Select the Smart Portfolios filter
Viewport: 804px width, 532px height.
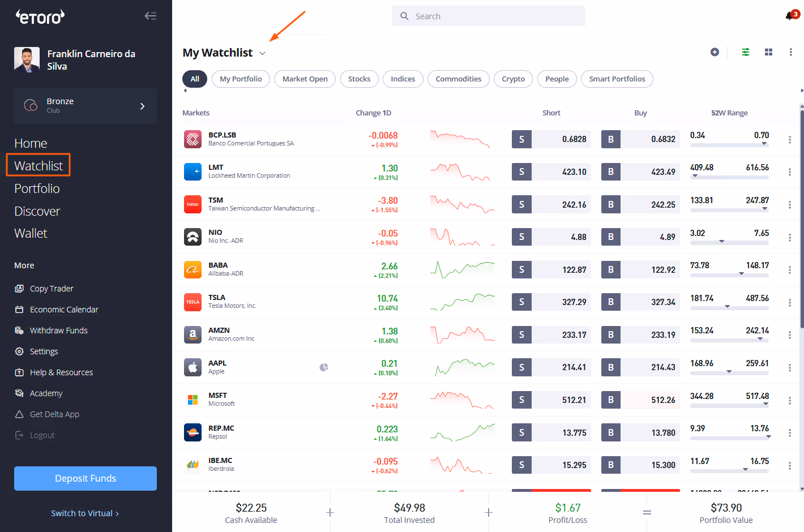(617, 79)
